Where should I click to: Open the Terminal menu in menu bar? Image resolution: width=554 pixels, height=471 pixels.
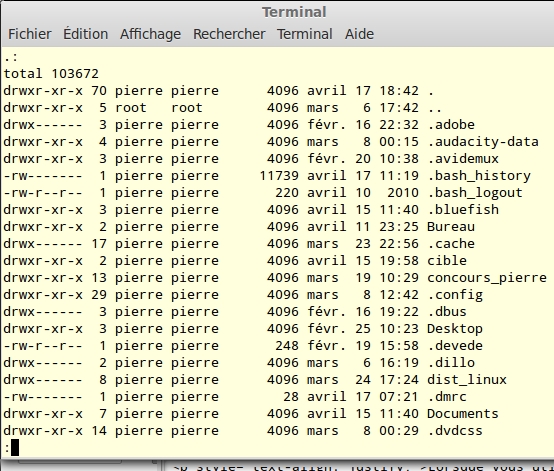(x=305, y=34)
